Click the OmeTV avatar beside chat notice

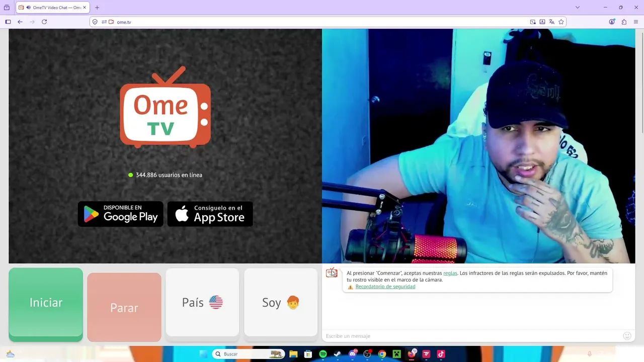click(332, 273)
